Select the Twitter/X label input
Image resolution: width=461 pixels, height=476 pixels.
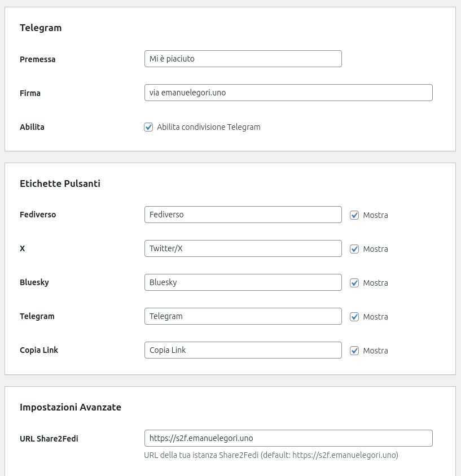coord(243,248)
